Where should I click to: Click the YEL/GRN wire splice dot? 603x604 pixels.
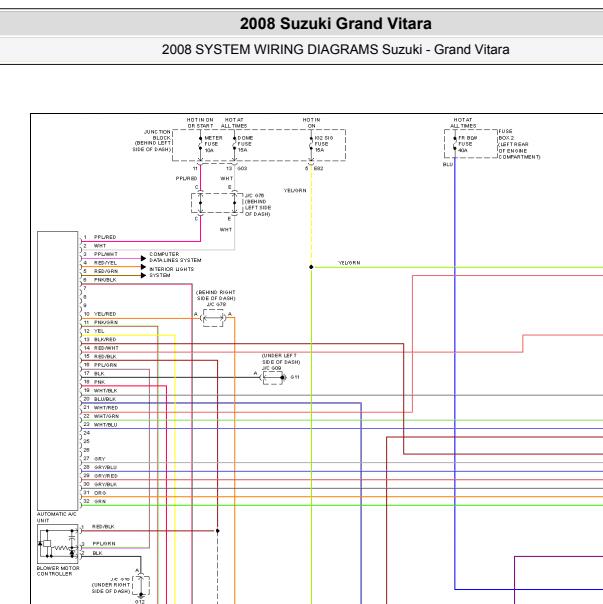tap(311, 267)
